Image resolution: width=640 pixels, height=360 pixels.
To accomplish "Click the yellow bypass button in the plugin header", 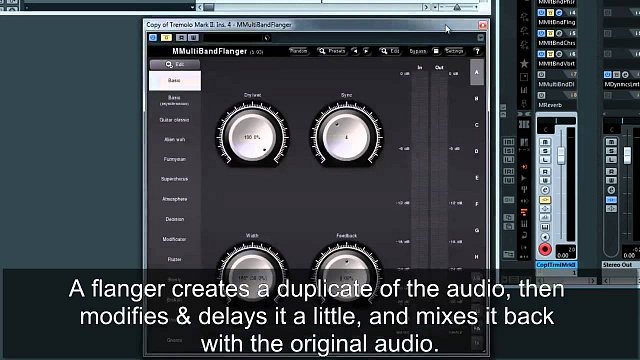I will tap(166, 38).
